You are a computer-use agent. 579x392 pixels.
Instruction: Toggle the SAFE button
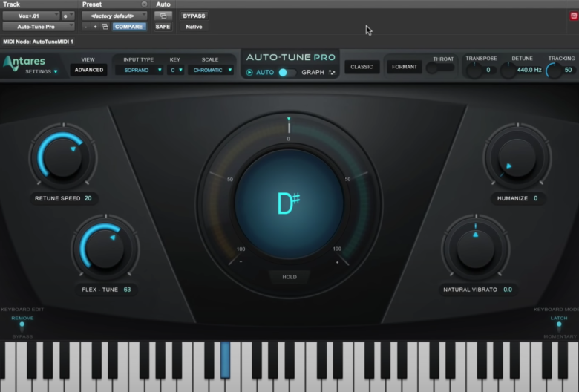pyautogui.click(x=163, y=27)
